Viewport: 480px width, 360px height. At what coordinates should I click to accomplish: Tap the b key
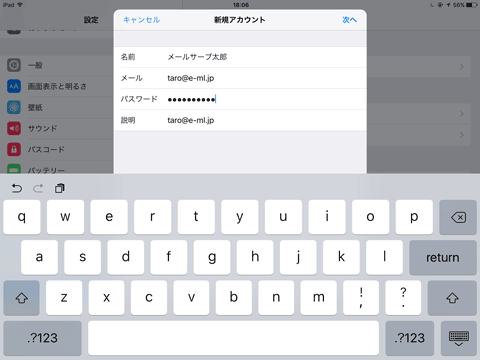point(234,298)
